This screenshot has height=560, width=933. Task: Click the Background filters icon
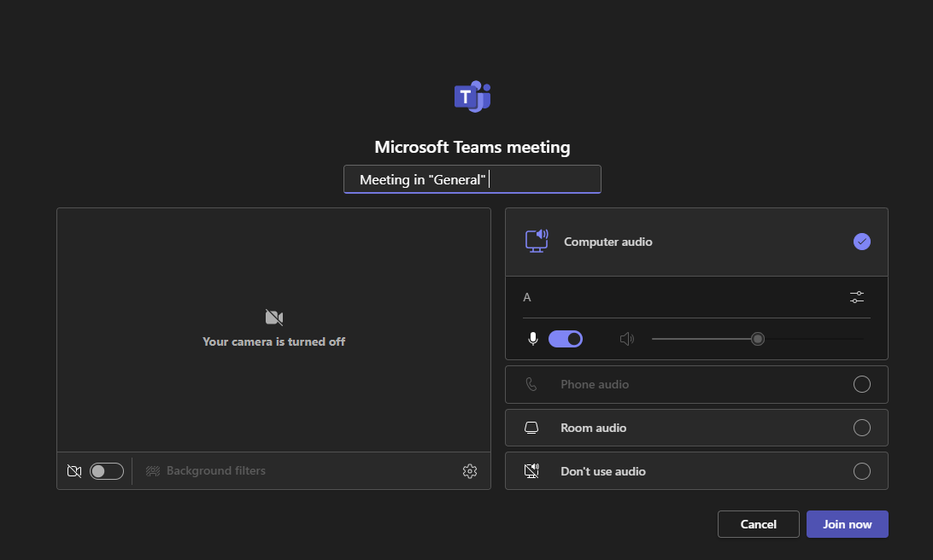[x=153, y=471]
